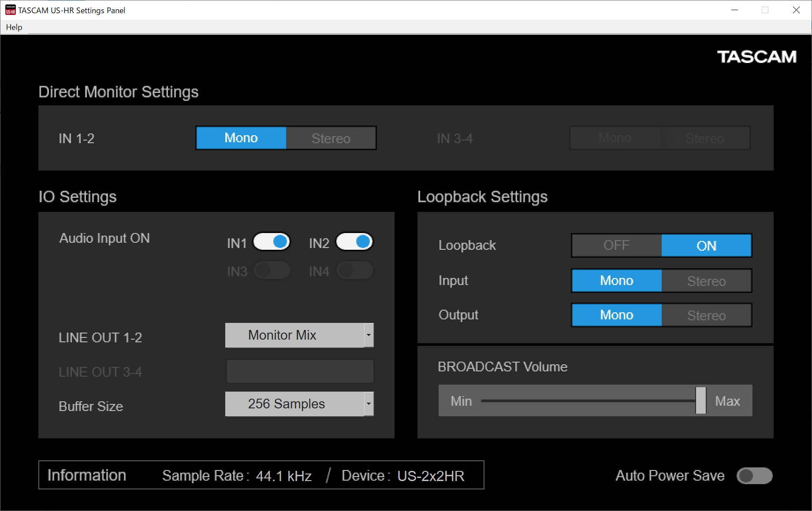Set Loopback Input to Mono
Image resolution: width=812 pixels, height=511 pixels.
pyautogui.click(x=617, y=281)
